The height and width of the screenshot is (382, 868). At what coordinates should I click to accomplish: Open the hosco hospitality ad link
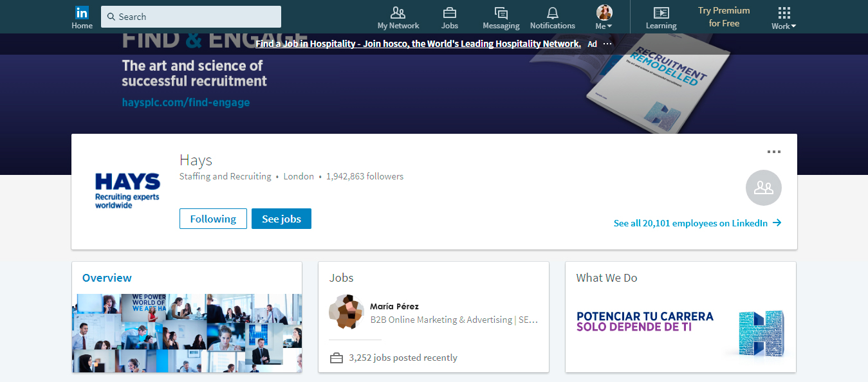click(x=418, y=44)
